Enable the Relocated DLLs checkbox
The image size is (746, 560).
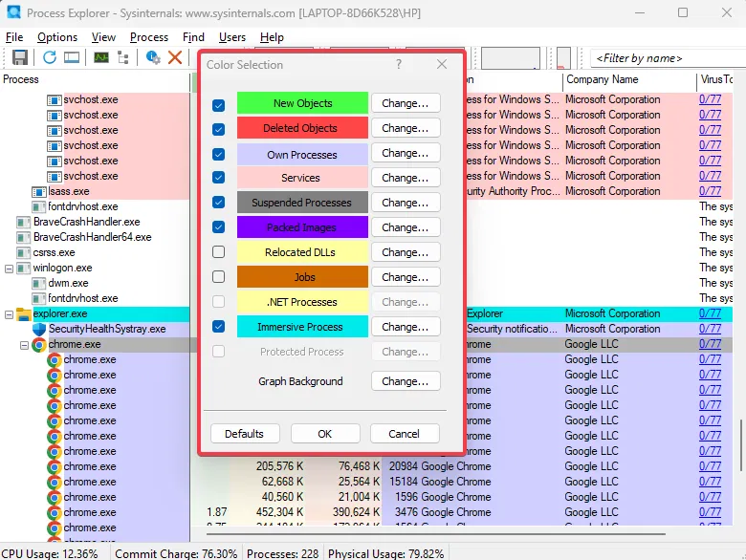(219, 252)
